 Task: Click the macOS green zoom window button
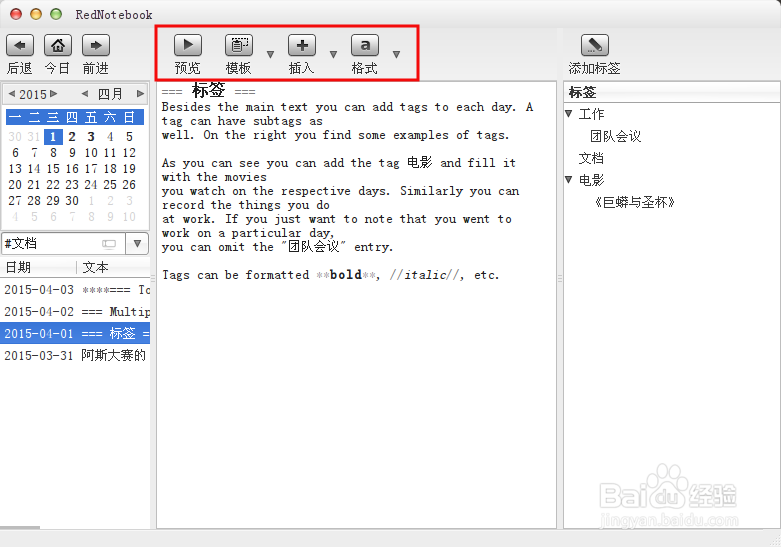pos(56,14)
